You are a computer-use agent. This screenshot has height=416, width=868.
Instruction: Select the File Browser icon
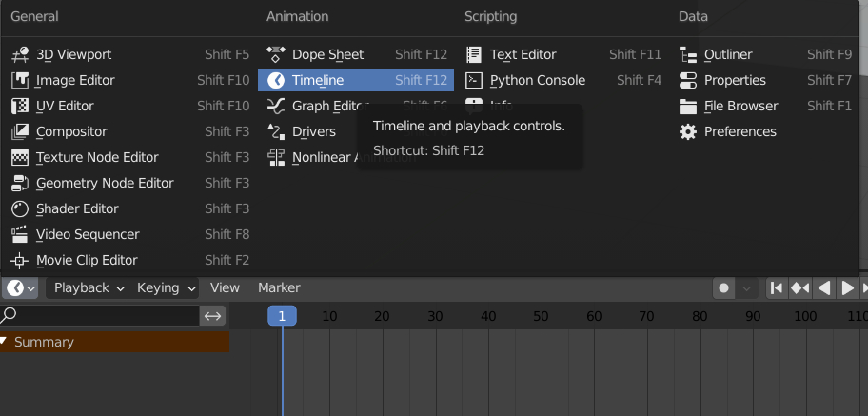pyautogui.click(x=688, y=107)
